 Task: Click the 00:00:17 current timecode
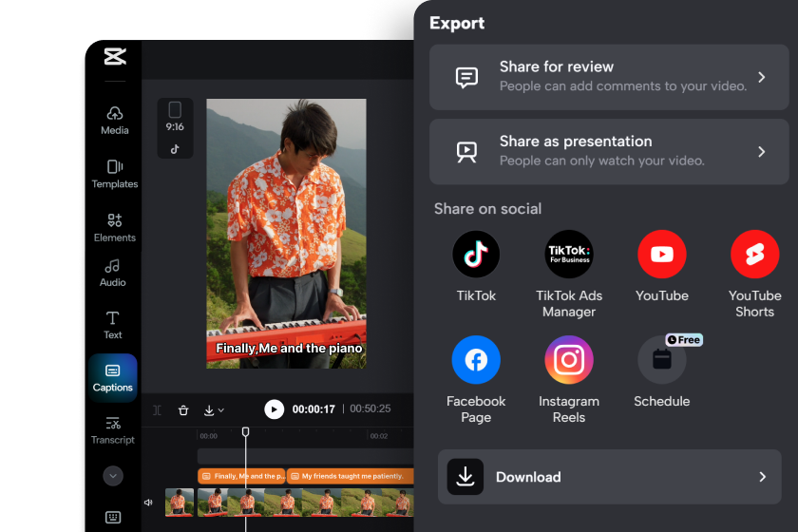click(313, 409)
